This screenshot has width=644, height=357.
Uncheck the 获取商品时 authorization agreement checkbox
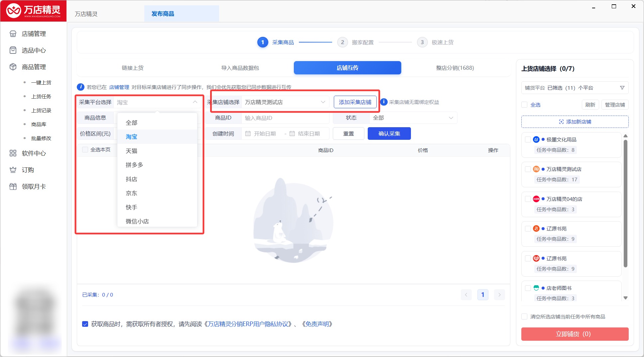tap(85, 324)
